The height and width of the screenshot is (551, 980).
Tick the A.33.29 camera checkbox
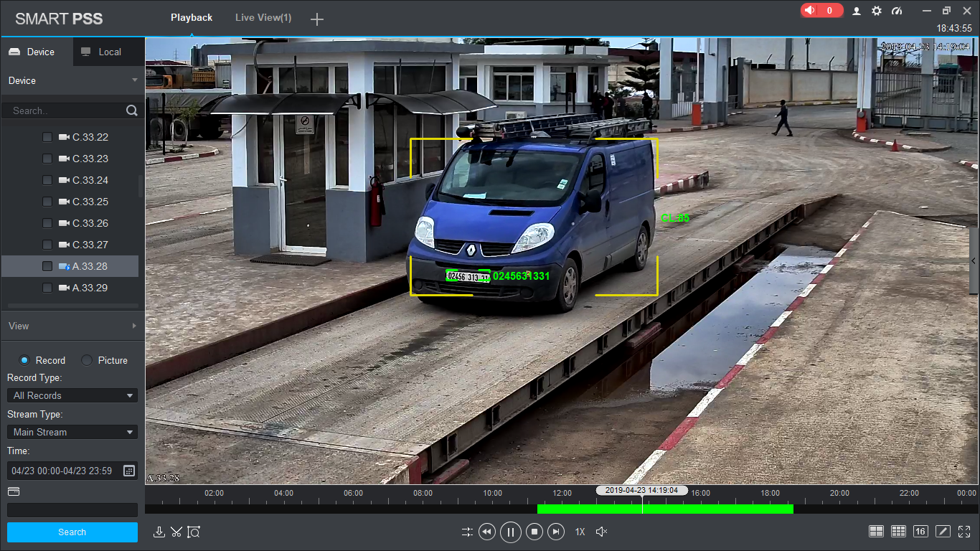47,288
